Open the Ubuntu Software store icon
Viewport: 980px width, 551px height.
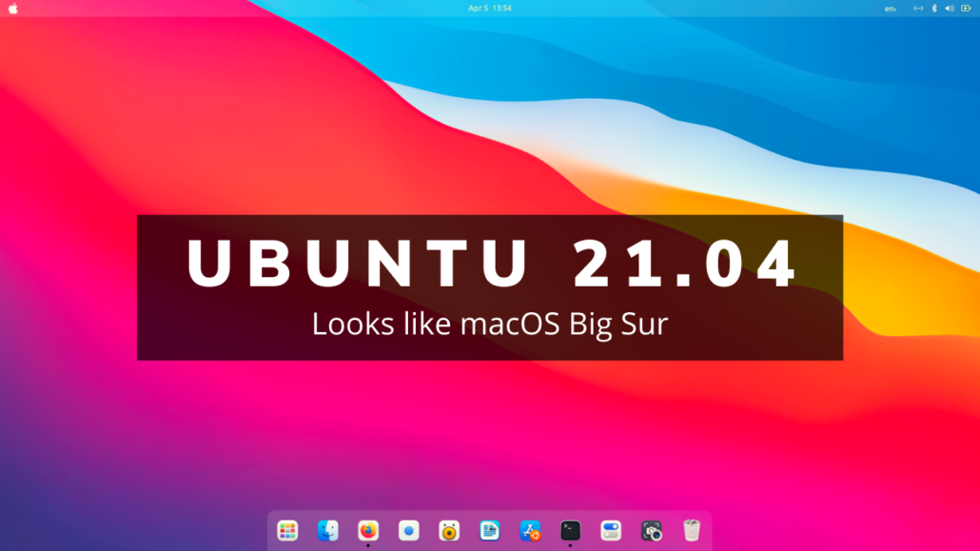tap(530, 531)
